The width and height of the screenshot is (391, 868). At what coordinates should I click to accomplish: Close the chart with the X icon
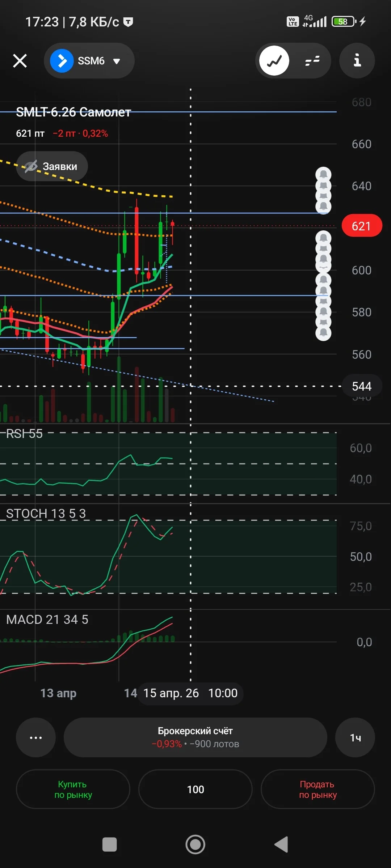pyautogui.click(x=20, y=61)
